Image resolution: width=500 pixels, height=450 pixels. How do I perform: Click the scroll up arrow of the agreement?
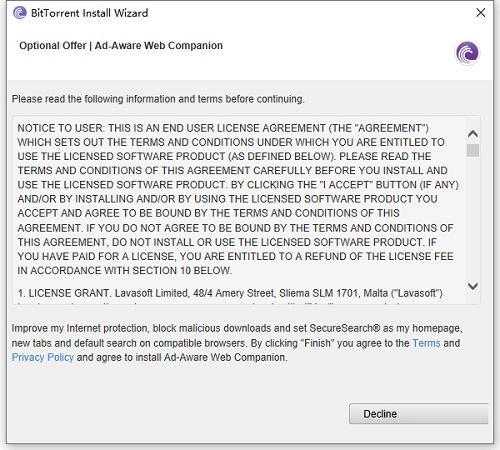(x=473, y=134)
